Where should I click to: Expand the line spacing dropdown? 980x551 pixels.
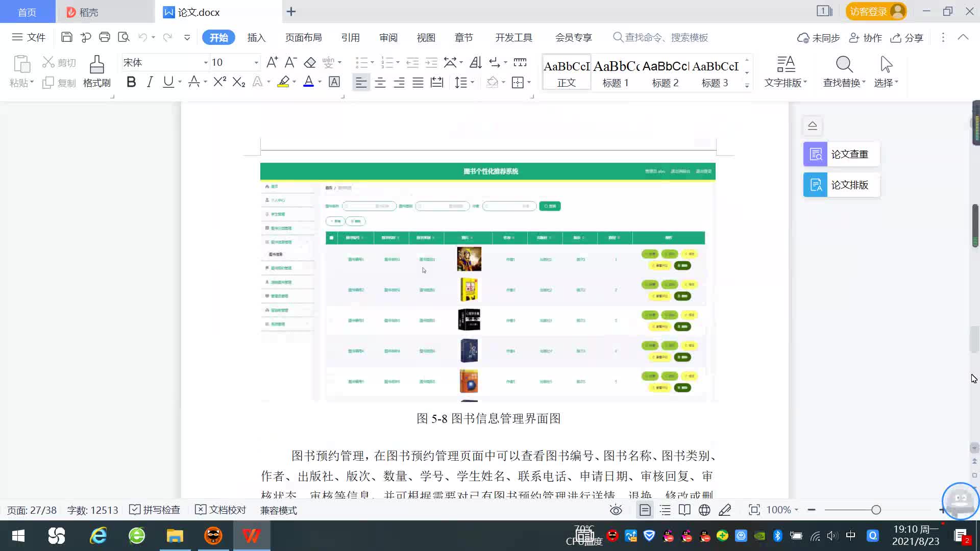pyautogui.click(x=473, y=82)
